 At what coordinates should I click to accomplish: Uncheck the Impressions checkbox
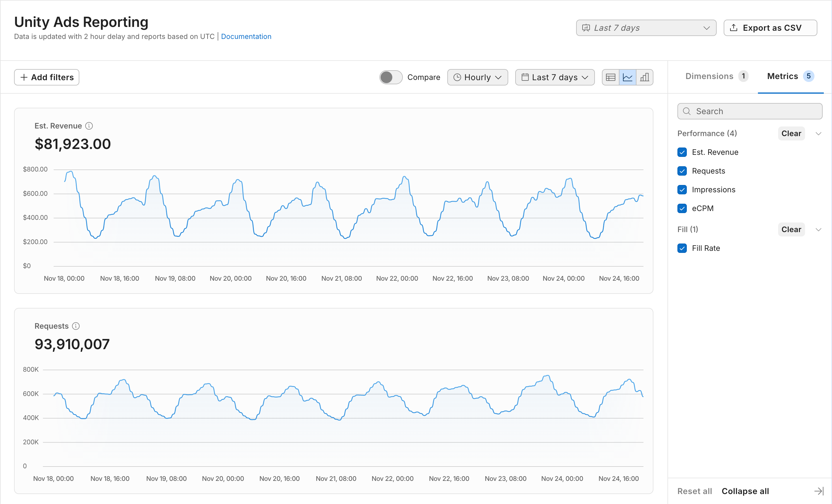tap(682, 190)
